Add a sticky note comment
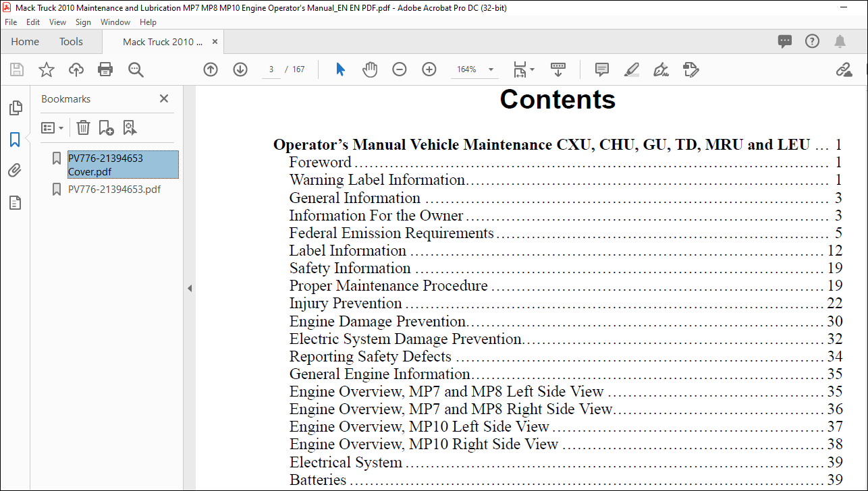Screen dimensions: 868x491 point(602,69)
